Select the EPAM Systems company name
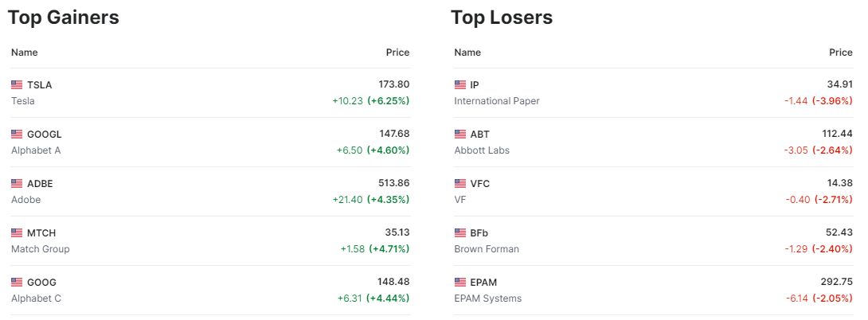Viewport: 868px width, 320px height. [x=487, y=299]
